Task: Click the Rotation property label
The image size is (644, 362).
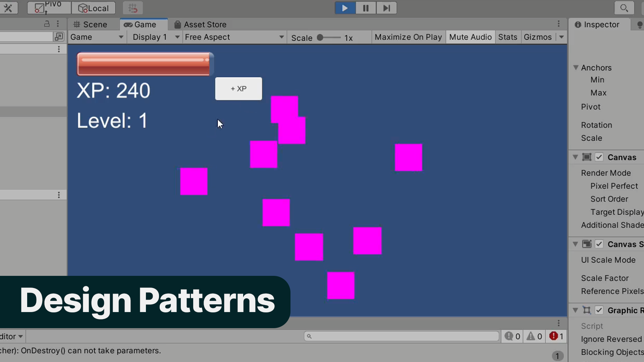Action: coord(596,125)
